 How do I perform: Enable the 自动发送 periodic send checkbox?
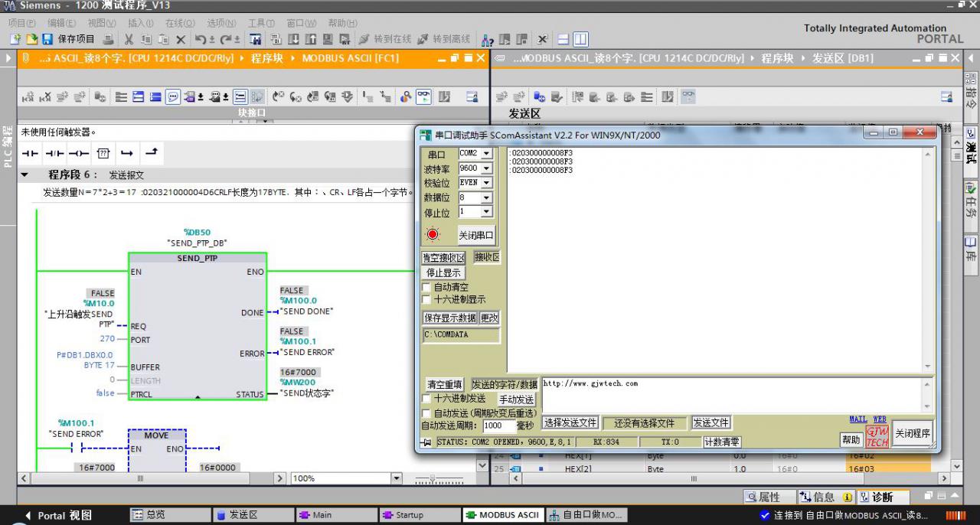click(427, 413)
